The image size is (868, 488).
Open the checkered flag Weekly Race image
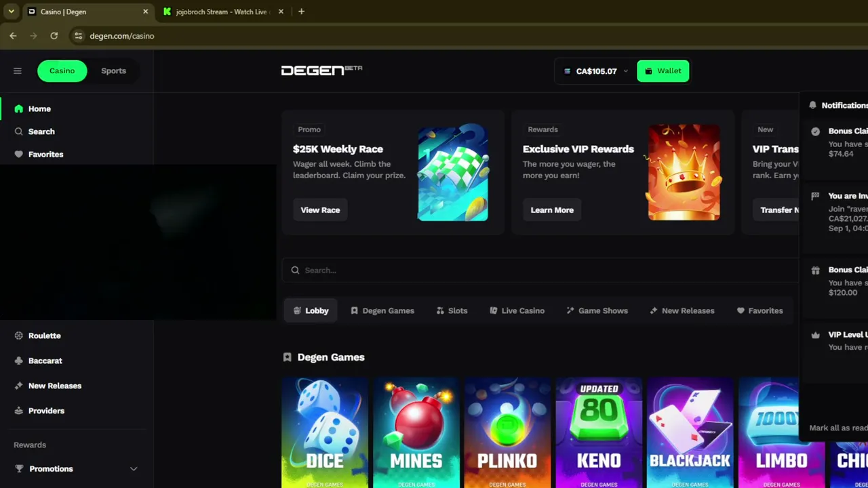point(453,172)
